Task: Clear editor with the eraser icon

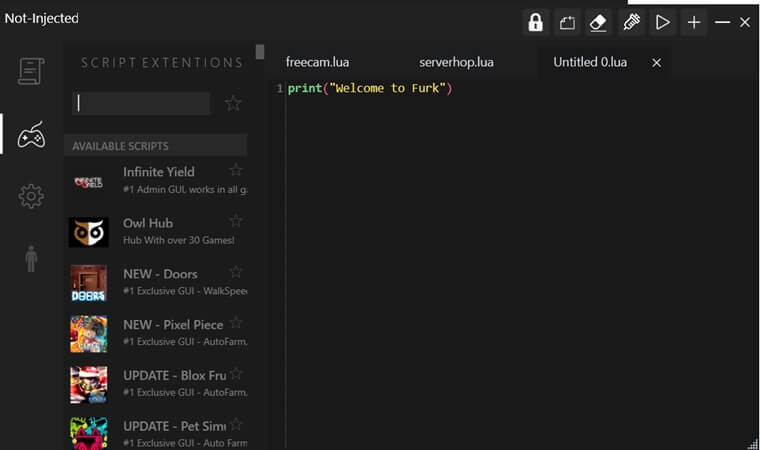Action: [598, 22]
